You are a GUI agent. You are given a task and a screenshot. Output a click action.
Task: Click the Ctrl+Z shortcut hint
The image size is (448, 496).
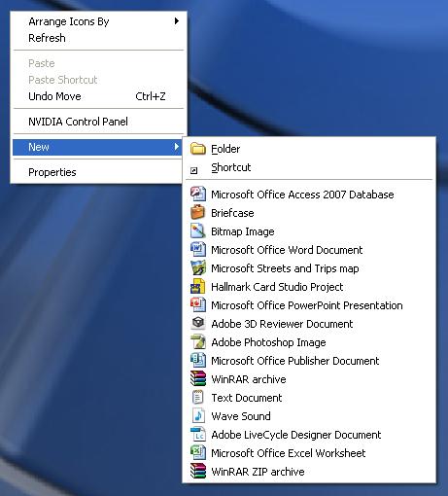tap(151, 96)
